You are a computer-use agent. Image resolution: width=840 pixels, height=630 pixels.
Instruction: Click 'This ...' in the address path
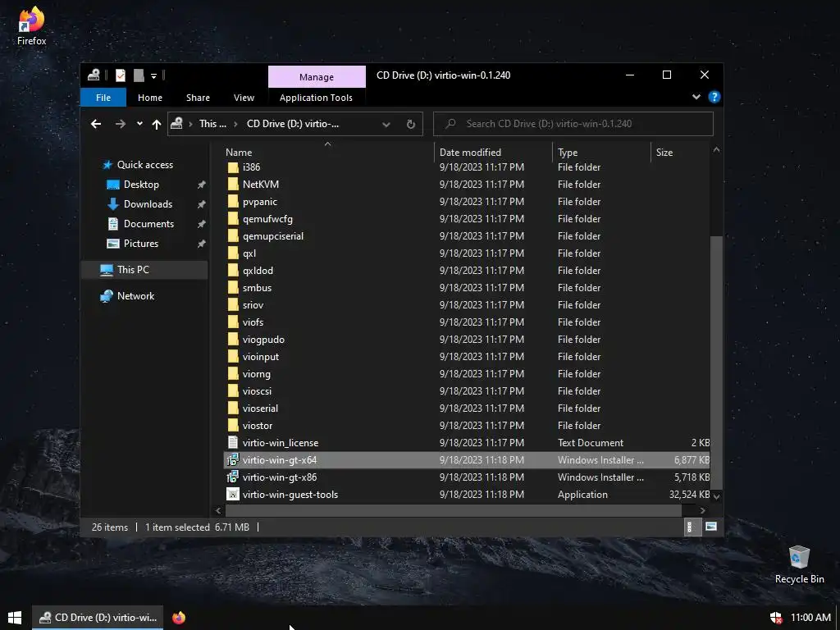[212, 124]
